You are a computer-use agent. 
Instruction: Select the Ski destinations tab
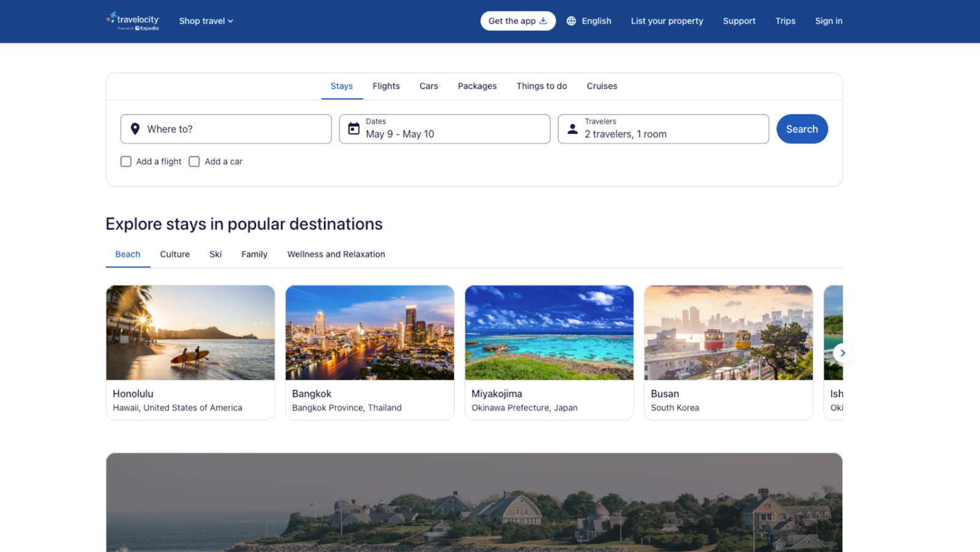coord(216,254)
